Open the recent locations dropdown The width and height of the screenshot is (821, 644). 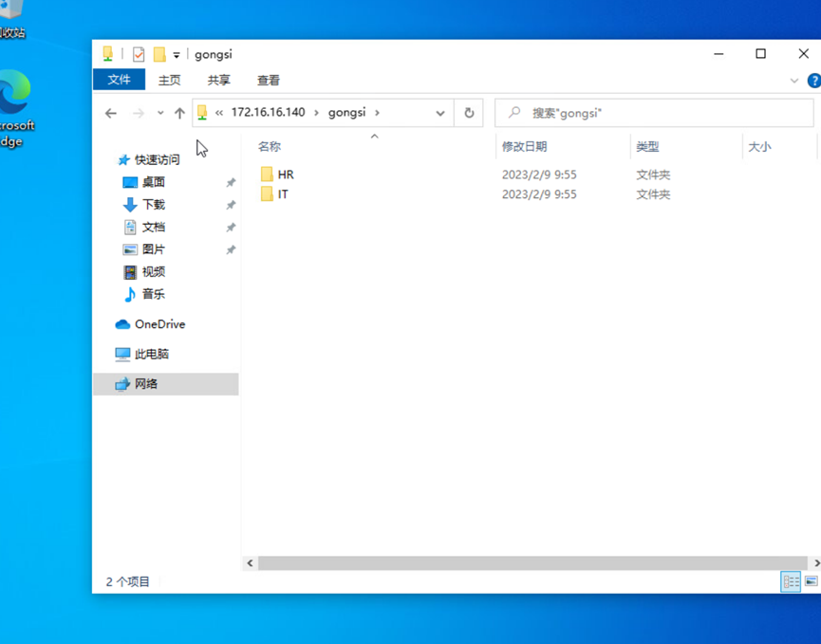(160, 113)
